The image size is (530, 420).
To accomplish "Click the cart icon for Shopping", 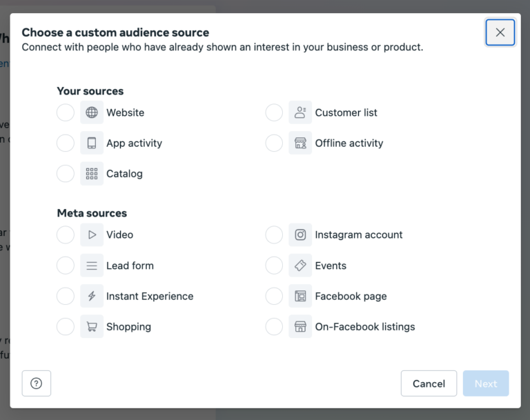I will pos(92,327).
